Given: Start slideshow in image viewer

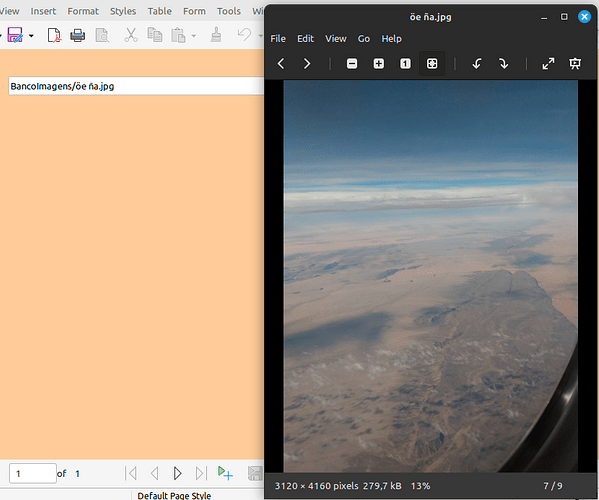Looking at the screenshot, I should point(575,63).
